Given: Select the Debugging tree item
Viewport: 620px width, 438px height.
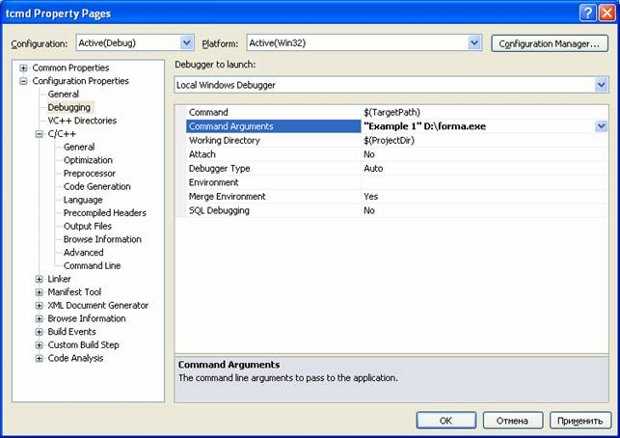Looking at the screenshot, I should tap(69, 107).
